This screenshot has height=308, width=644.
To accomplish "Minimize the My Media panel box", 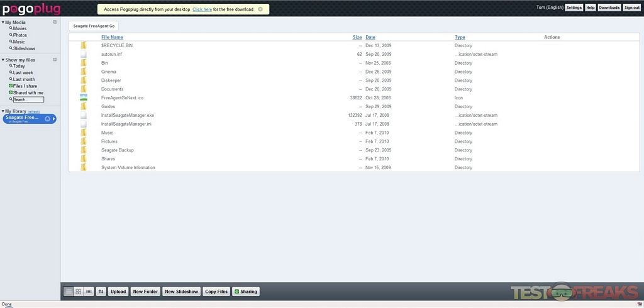I will (x=55, y=22).
